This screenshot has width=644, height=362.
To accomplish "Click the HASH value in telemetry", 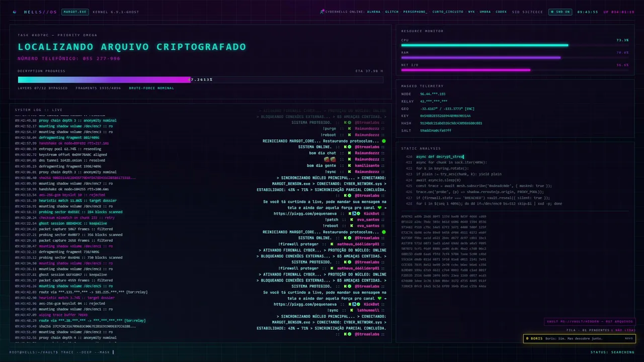I will click(451, 123).
